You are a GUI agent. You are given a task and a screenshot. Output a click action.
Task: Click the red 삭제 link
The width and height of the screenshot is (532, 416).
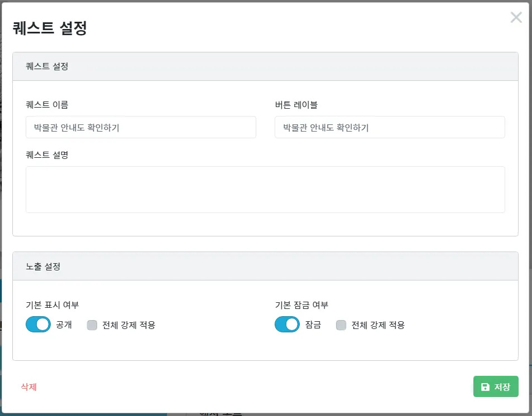(29, 387)
